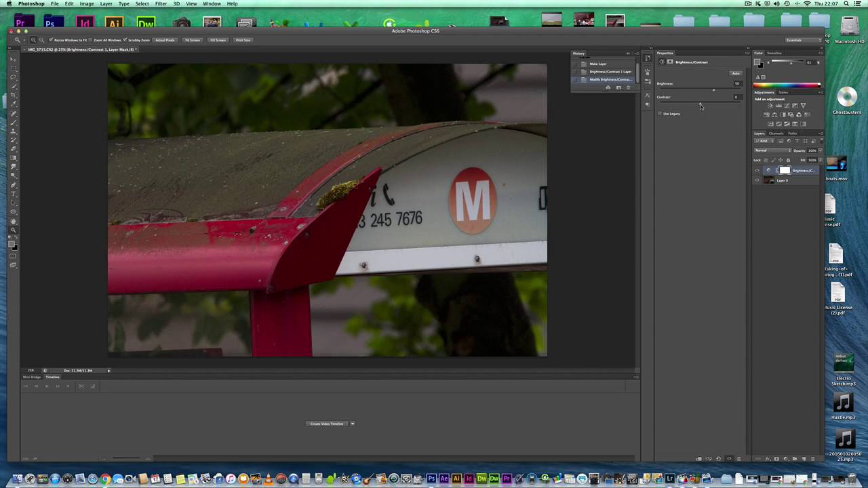The height and width of the screenshot is (488, 868).
Task: Select the Move tool
Action: click(x=13, y=59)
